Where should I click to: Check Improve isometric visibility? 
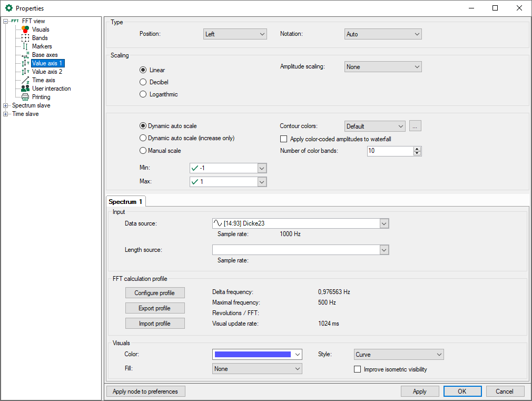[x=358, y=369]
